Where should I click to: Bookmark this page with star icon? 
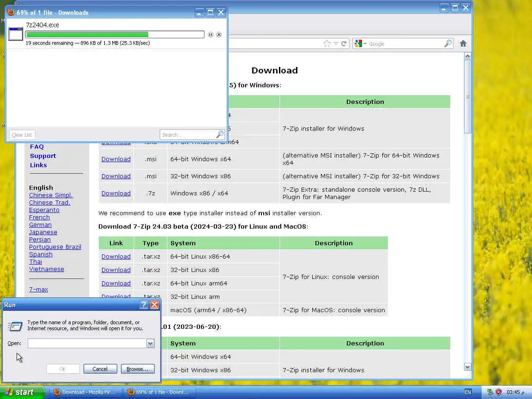(x=327, y=44)
